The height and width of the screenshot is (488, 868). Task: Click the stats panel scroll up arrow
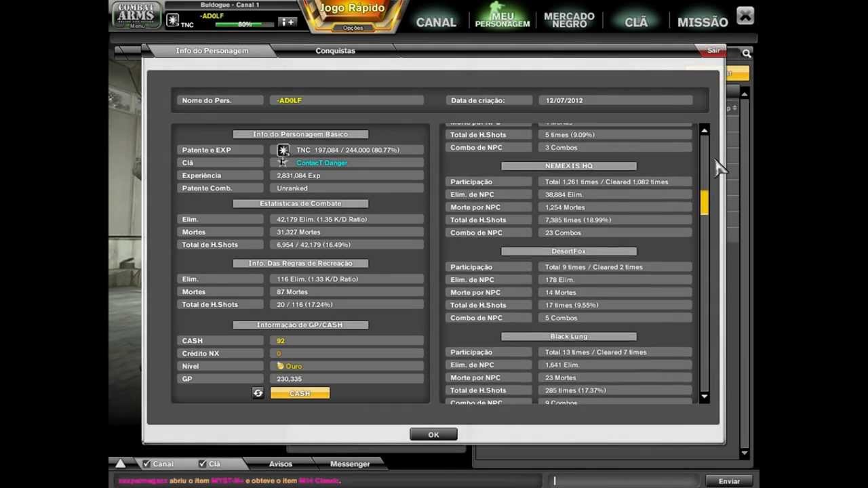[704, 130]
